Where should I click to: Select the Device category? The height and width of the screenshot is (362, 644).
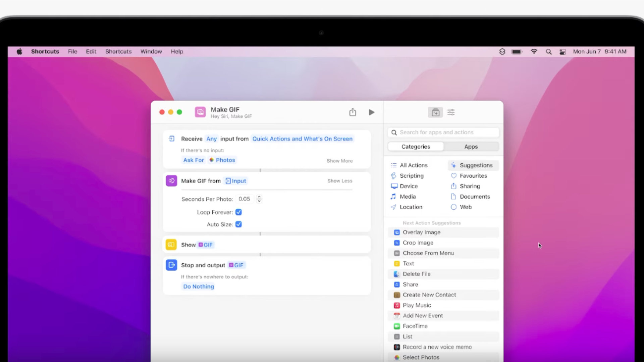404,186
